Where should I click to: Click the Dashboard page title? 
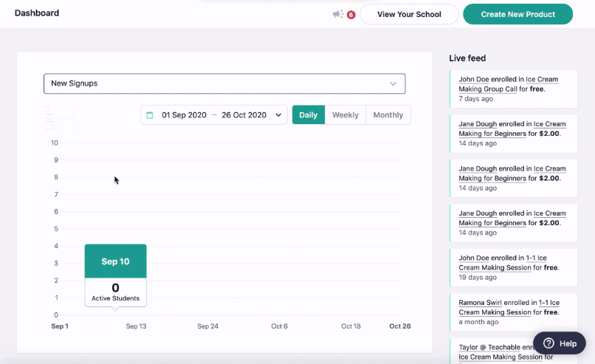click(37, 13)
